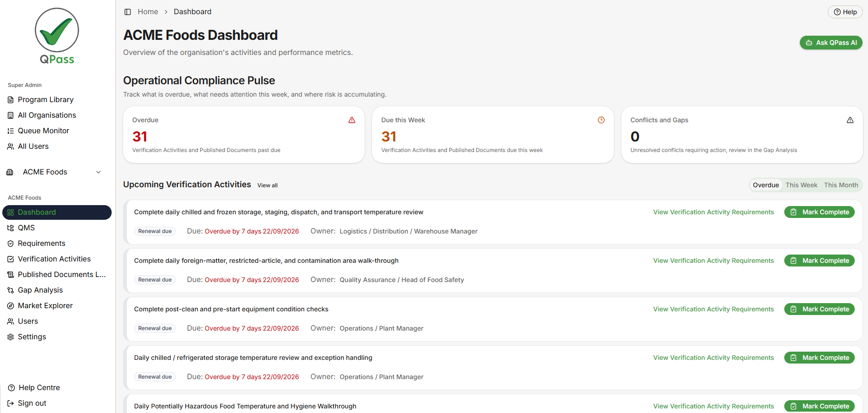
Task: View requirements for post-clean equipment condition checks
Action: click(x=713, y=309)
